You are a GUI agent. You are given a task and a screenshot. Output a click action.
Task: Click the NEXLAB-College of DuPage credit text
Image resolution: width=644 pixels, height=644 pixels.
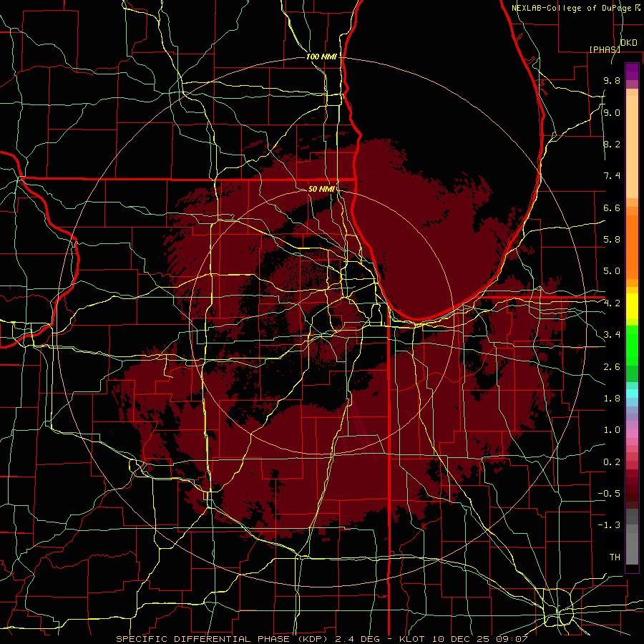[x=572, y=8]
